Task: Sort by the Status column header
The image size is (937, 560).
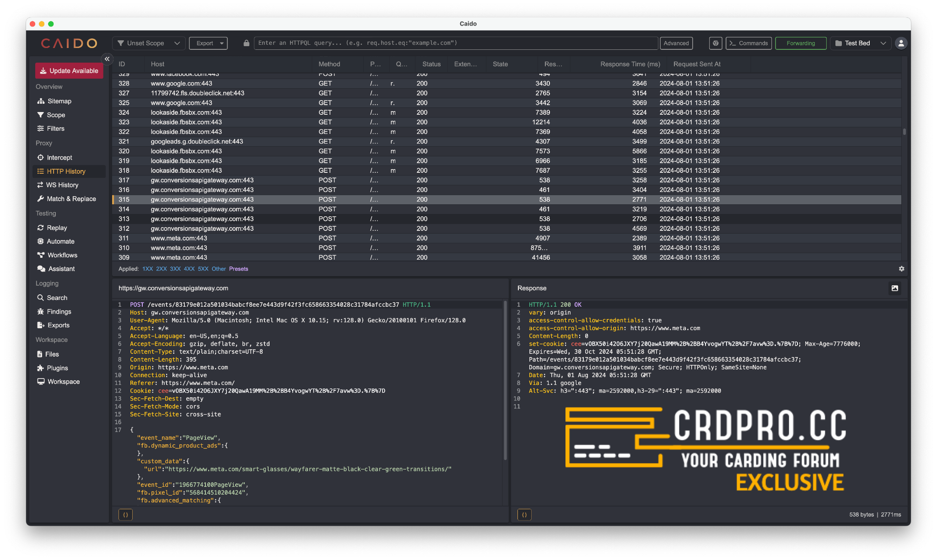Action: (431, 64)
